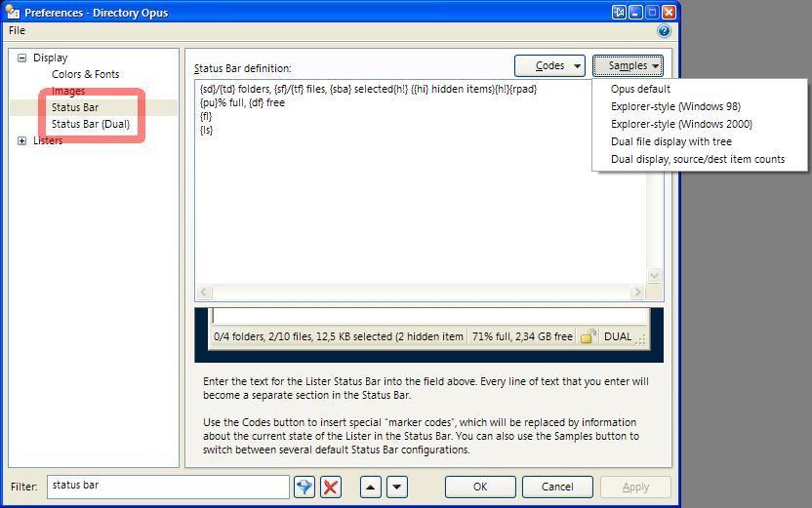Click the Cancel button
Viewport: 812px width, 508px height.
[557, 487]
